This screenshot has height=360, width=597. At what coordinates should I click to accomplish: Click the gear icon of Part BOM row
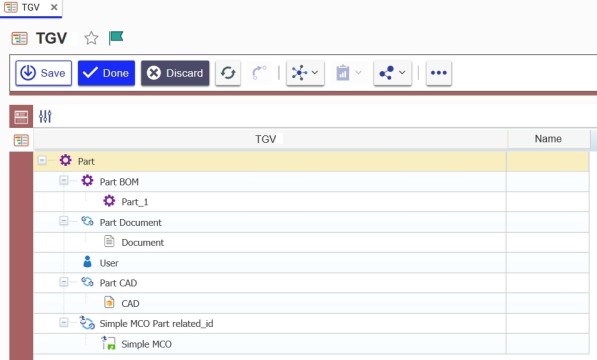point(87,180)
